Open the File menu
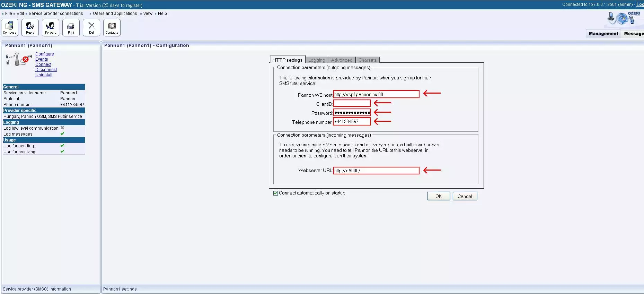Screen dimensions: 644x294 [9, 14]
